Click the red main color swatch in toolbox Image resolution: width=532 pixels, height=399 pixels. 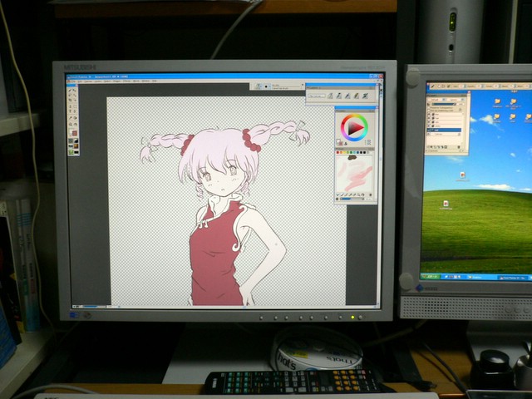click(75, 133)
